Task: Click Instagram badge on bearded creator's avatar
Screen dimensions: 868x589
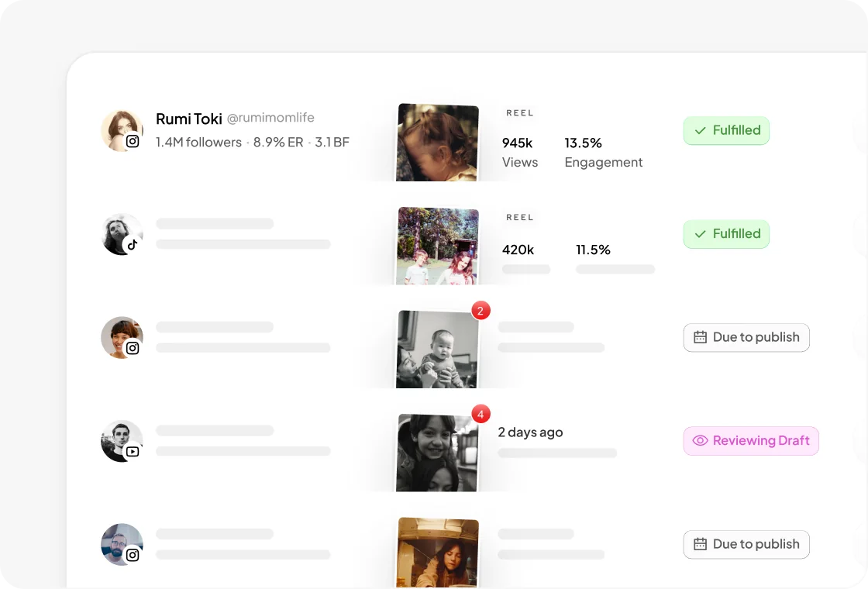Action: (x=133, y=555)
